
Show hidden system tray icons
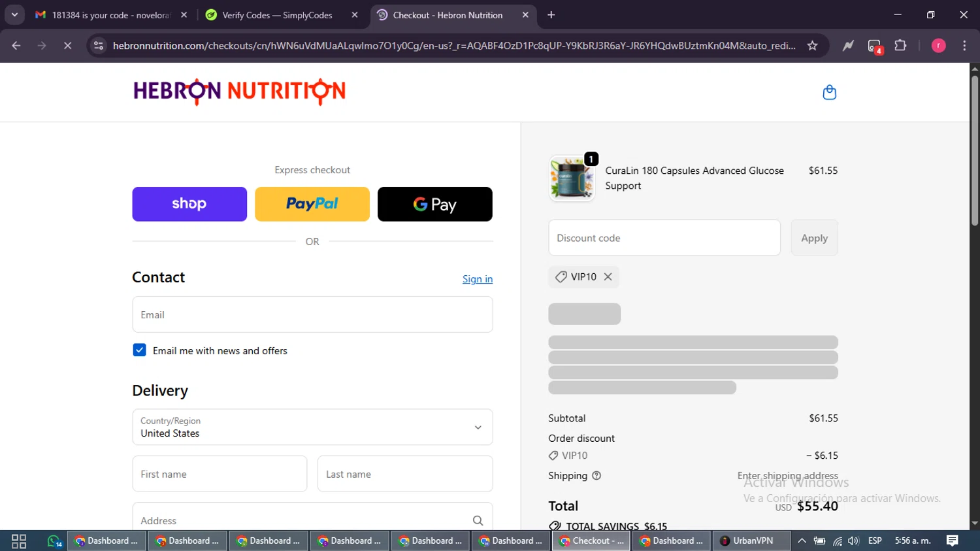pos(802,541)
